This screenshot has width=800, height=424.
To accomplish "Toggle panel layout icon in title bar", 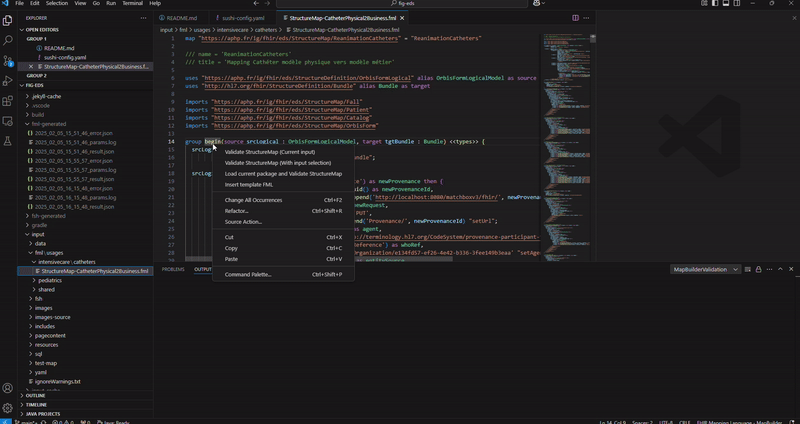I will point(726,3).
